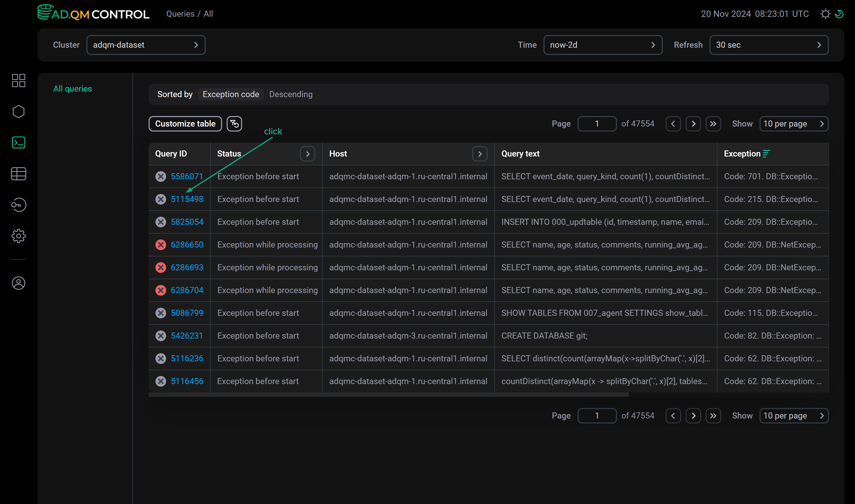Click the horizontal scrollbar below the table
The image size is (855, 504).
[x=388, y=395]
